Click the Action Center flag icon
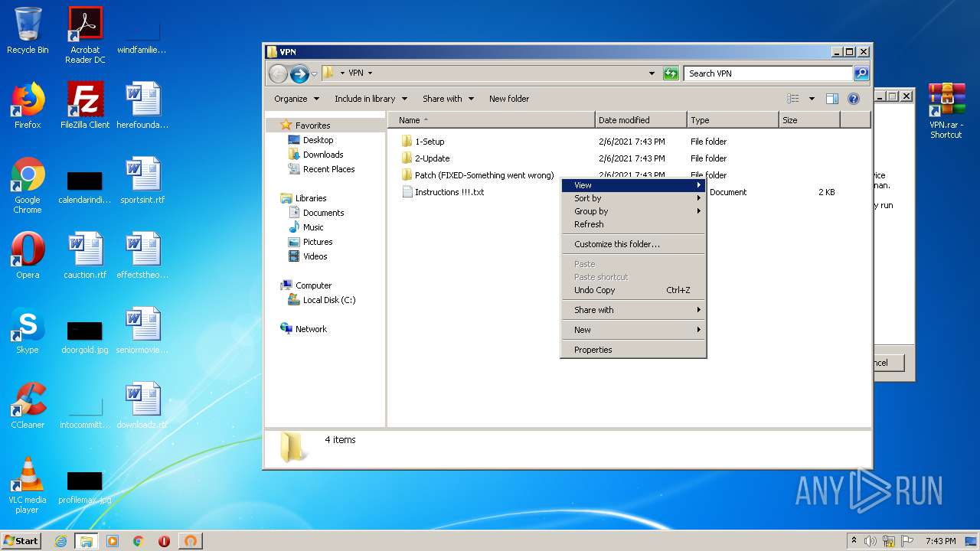This screenshot has height=551, width=980. point(907,541)
